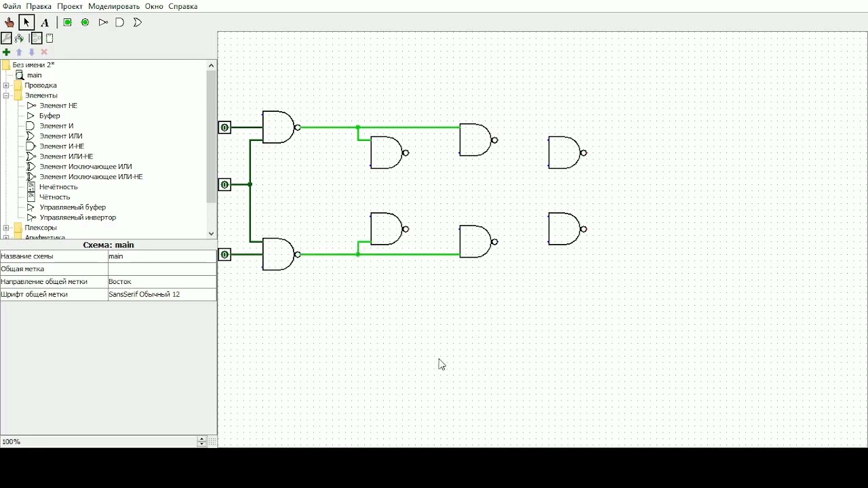Switch to circuit layout editing view
The width and height of the screenshot is (868, 488).
(37, 39)
